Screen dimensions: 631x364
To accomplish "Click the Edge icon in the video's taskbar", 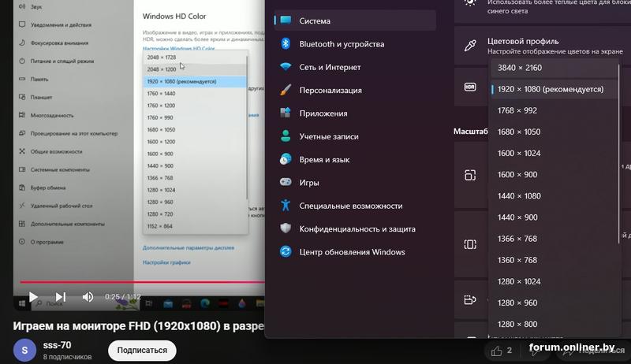I will [205, 303].
